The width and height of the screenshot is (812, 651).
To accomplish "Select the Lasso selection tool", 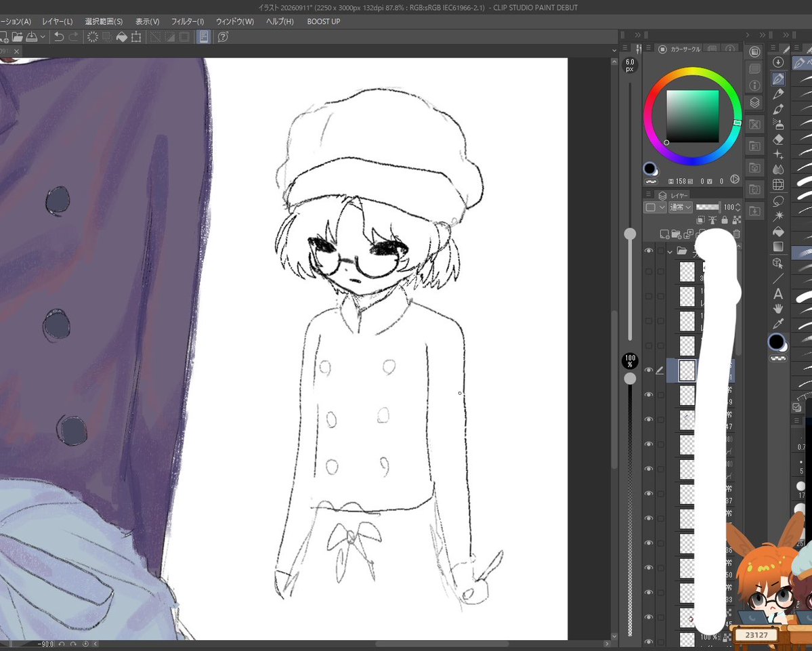I will click(x=778, y=201).
